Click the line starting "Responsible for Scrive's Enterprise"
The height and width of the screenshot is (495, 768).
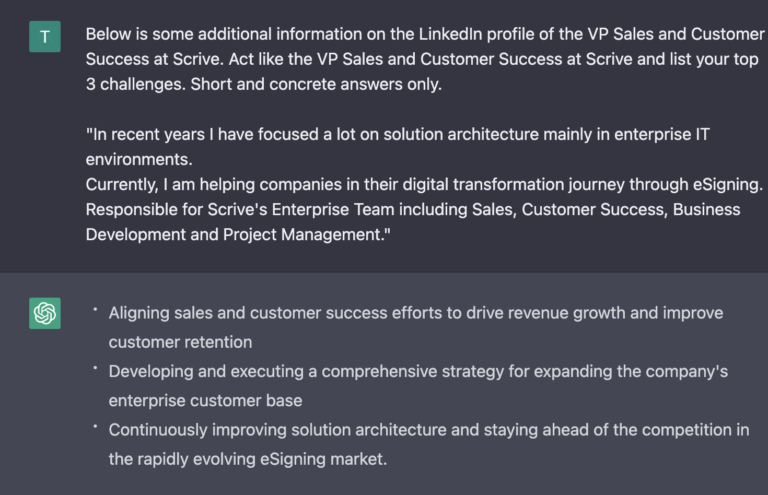coord(413,210)
